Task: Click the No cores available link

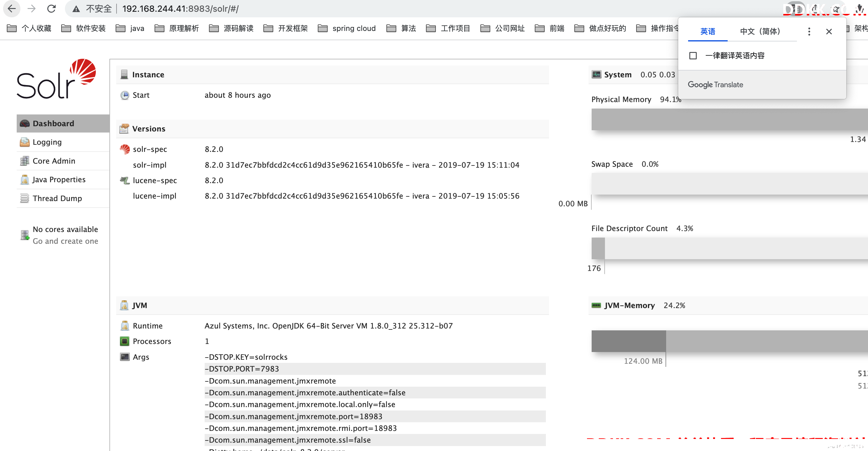Action: tap(65, 229)
